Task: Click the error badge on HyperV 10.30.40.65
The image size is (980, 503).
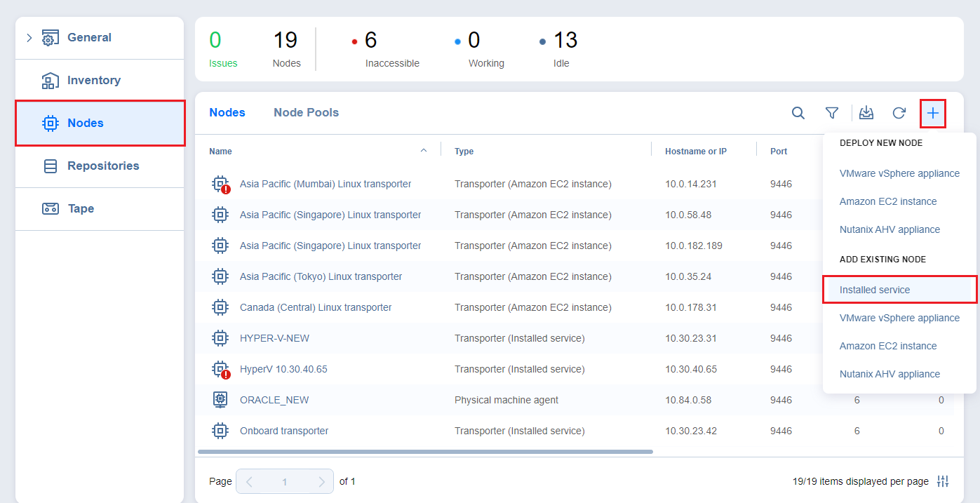Action: 225,373
